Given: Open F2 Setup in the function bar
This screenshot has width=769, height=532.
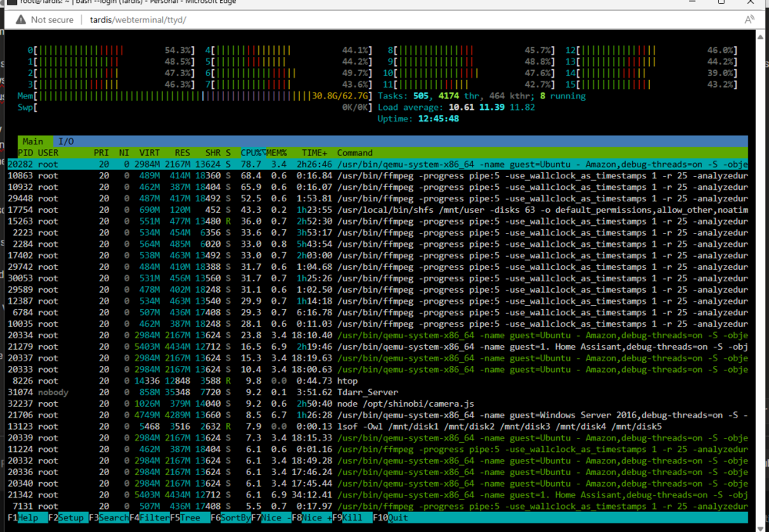Looking at the screenshot, I should tap(68, 518).
